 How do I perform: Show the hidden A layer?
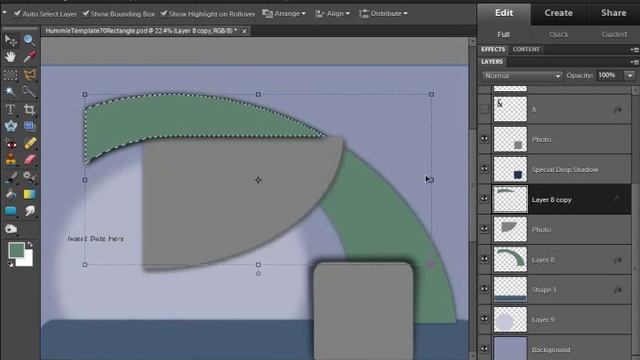[x=484, y=109]
